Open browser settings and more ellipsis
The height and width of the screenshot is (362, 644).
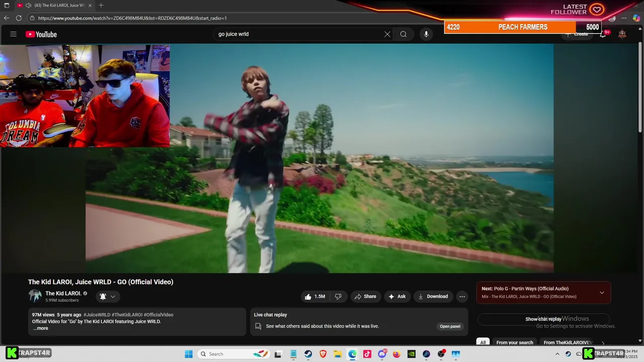point(624,18)
